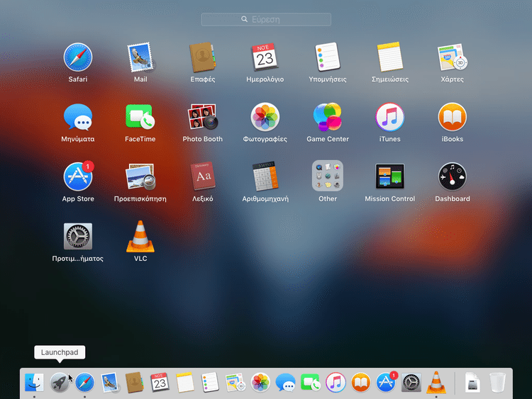Open iTunes from the Launchpad grid
Image resolution: width=532 pixels, height=399 pixels.
point(390,117)
